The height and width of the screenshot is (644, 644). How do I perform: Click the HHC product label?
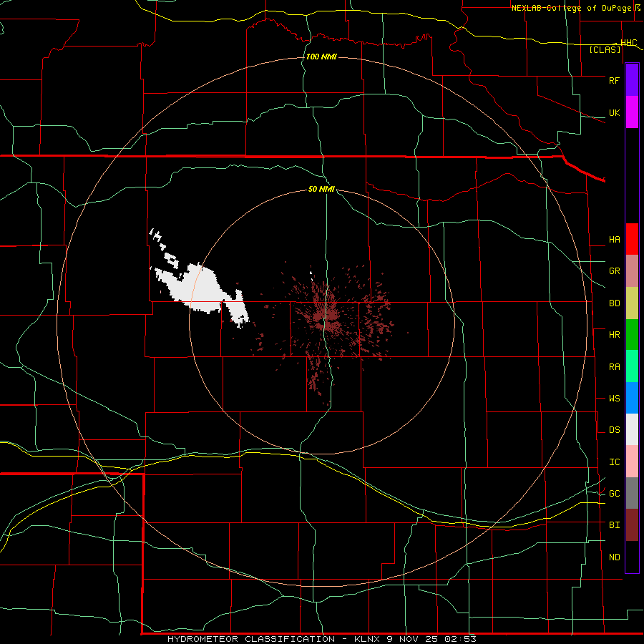click(628, 43)
